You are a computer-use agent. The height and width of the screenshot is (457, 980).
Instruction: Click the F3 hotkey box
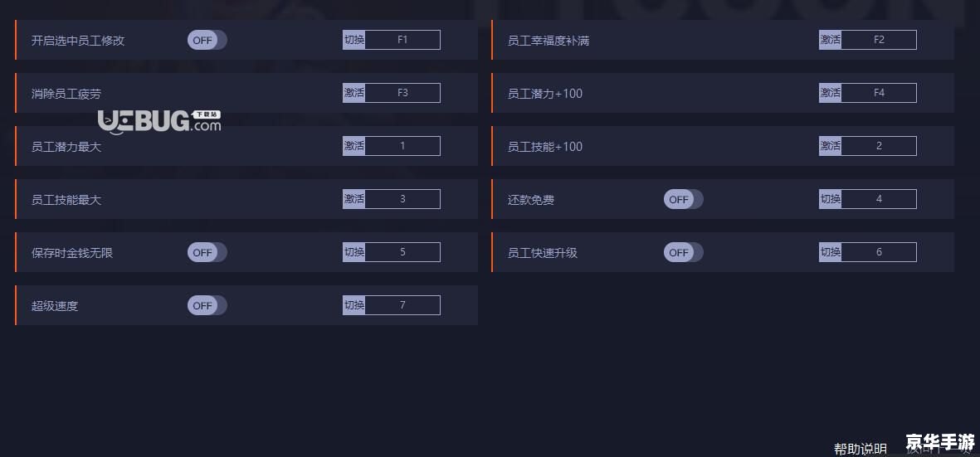(402, 93)
